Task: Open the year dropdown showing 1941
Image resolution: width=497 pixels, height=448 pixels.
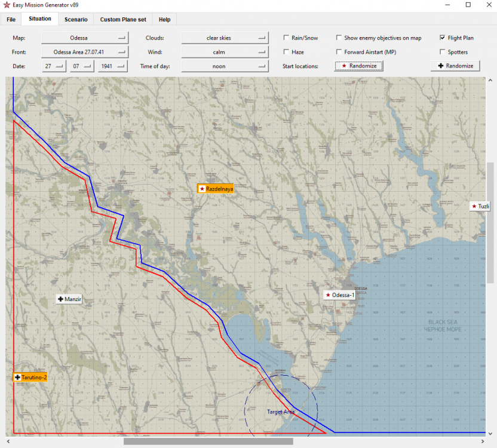Action: [113, 66]
